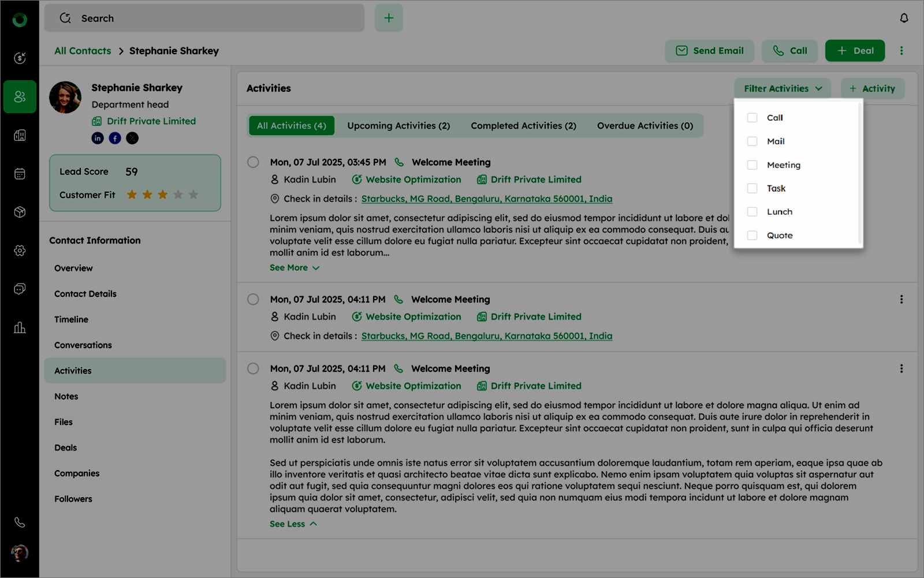Viewport: 924px width, 578px height.
Task: Mark the 03:45 PM Welcome Meeting complete
Action: click(x=253, y=162)
